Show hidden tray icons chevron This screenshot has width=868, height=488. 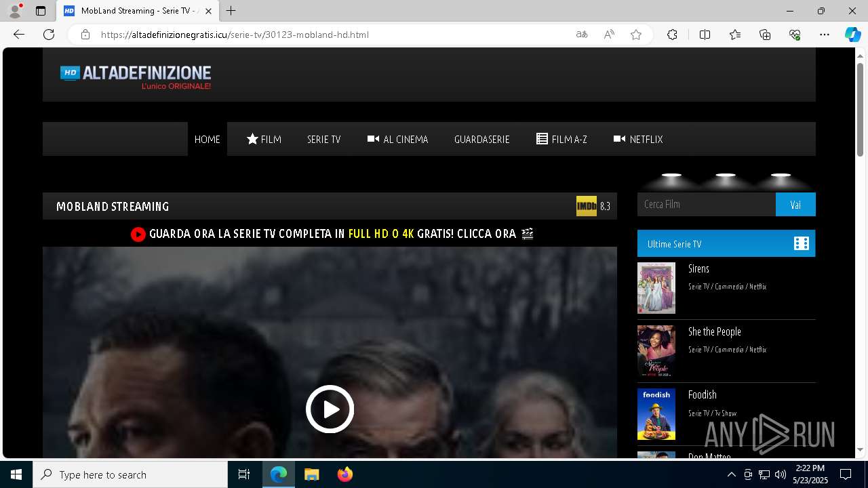pyautogui.click(x=731, y=474)
